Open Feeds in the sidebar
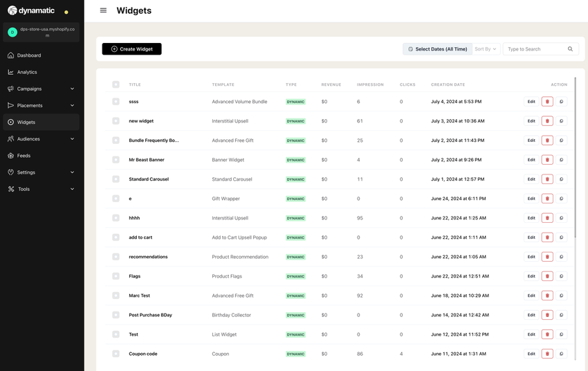 [42, 156]
